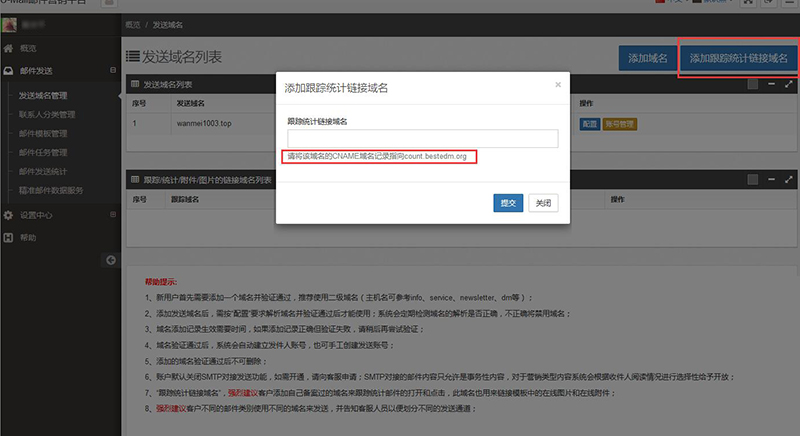The width and height of the screenshot is (800, 436).
Task: Click the 帮助 icon in sidebar
Action: (9, 238)
